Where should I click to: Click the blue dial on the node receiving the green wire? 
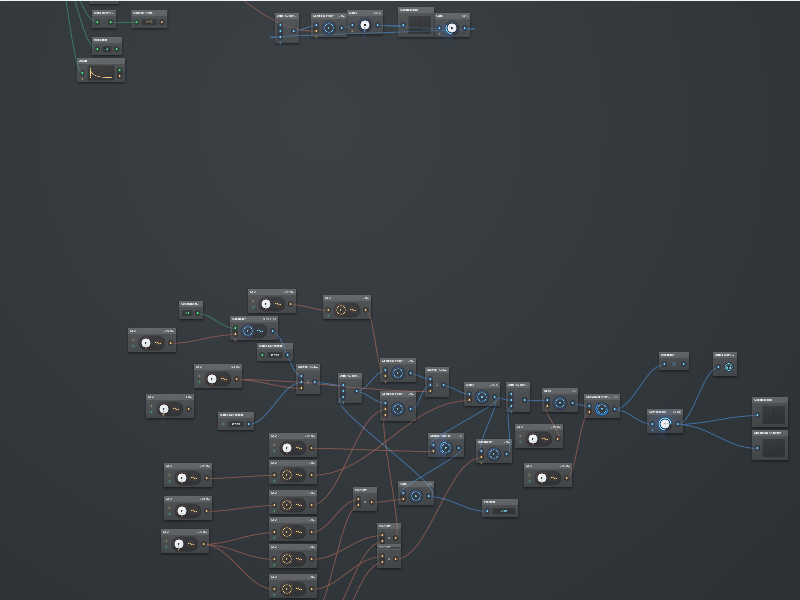pyautogui.click(x=248, y=331)
